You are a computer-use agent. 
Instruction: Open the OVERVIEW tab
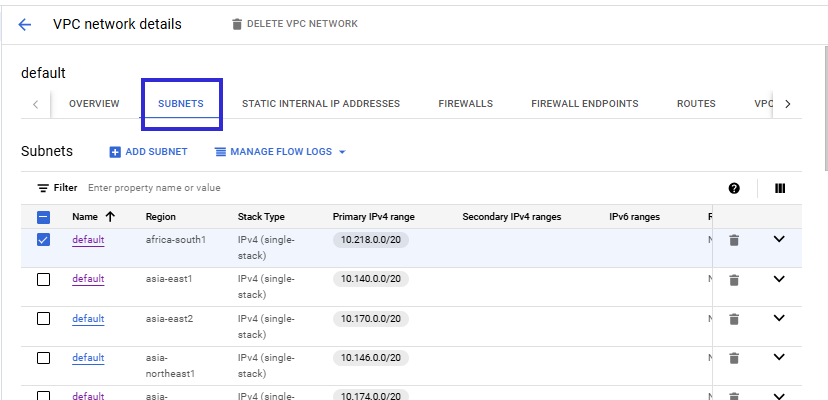click(x=94, y=104)
